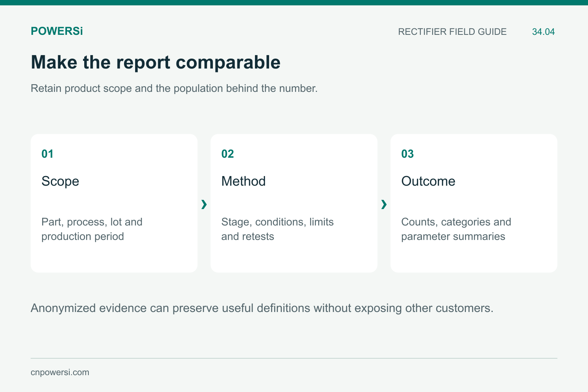Click the POWERSi logo text
The height and width of the screenshot is (392, 588).
pyautogui.click(x=57, y=31)
